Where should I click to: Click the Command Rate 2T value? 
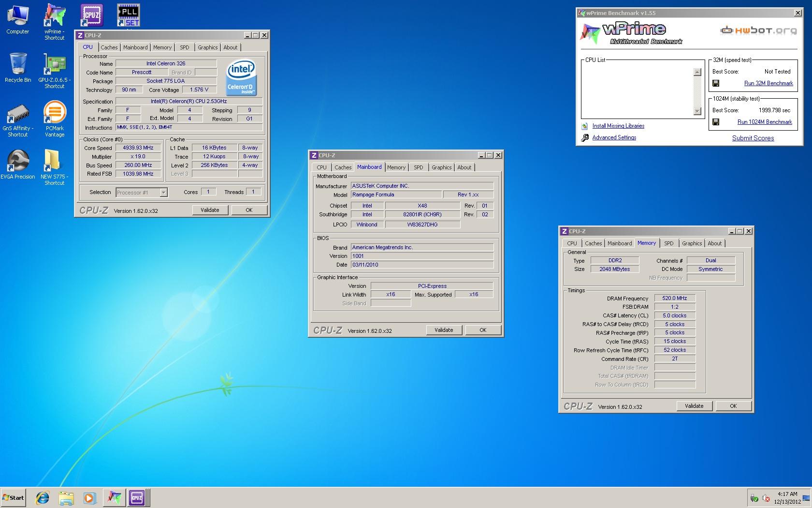tap(675, 359)
